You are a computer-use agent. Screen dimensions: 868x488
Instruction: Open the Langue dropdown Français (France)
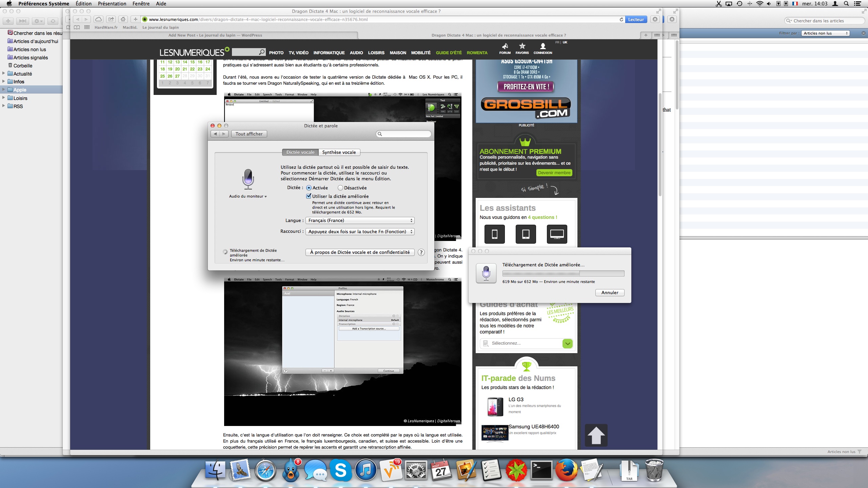(360, 221)
